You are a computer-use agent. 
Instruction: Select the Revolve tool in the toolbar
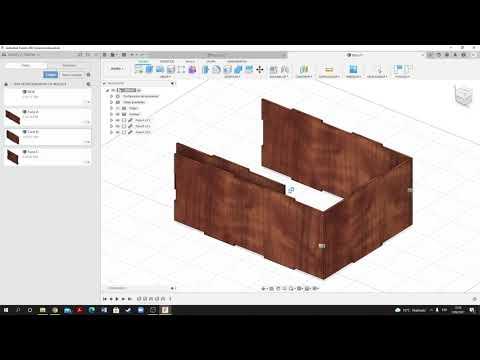(160, 69)
